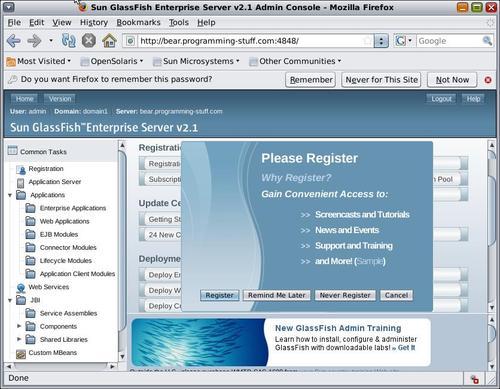
Task: Dismiss the password bar with the red close icon
Action: pyautogui.click(x=488, y=80)
